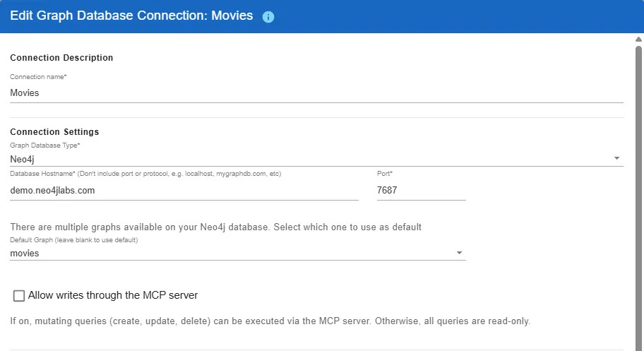Click the scrollbar up arrow
The image size is (644, 351).
638,40
